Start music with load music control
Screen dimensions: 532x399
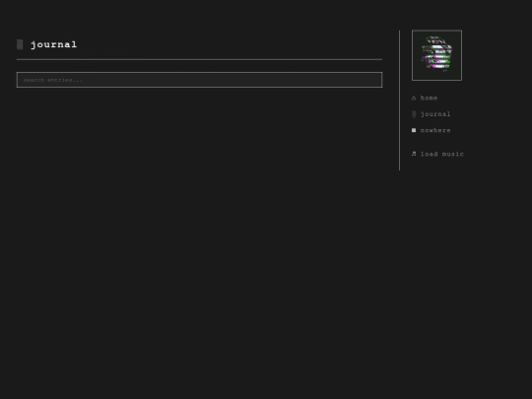click(x=441, y=154)
